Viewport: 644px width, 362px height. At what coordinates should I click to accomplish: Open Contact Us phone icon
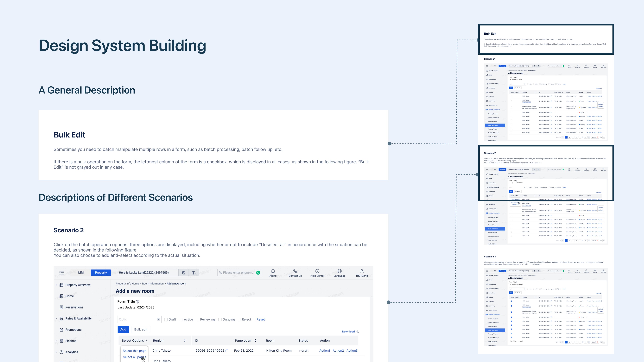[x=295, y=271]
